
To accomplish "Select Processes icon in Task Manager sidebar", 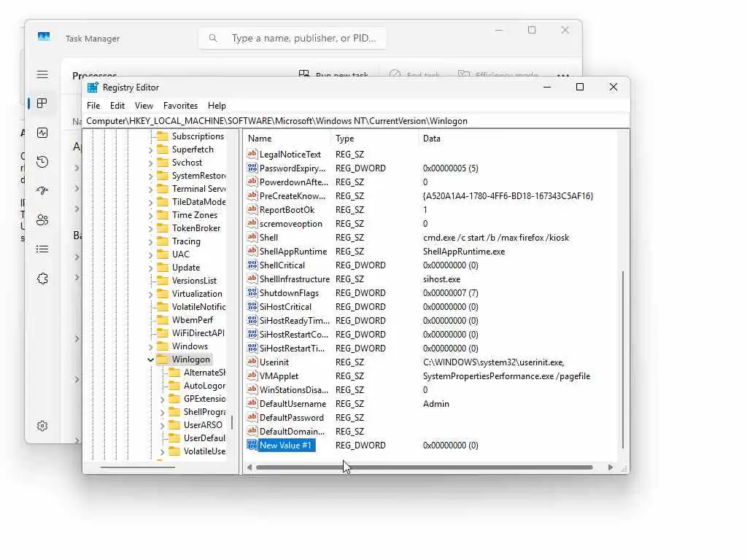I will pyautogui.click(x=42, y=104).
